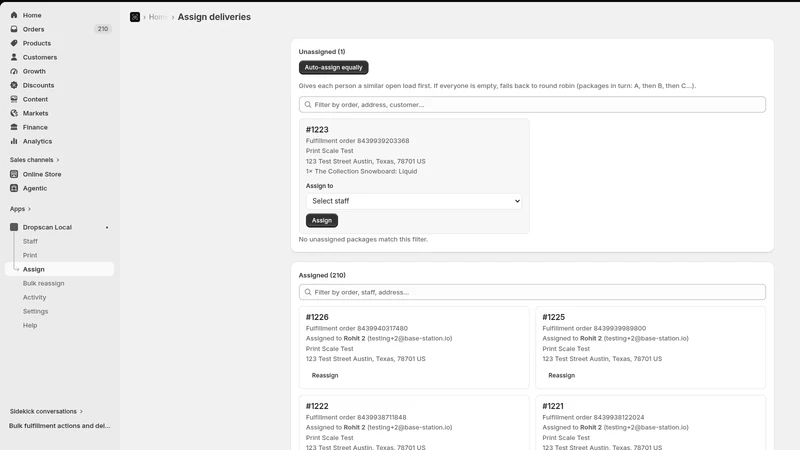Open Bulk fulfillment actions conversation
800x450 pixels.
pos(60,426)
